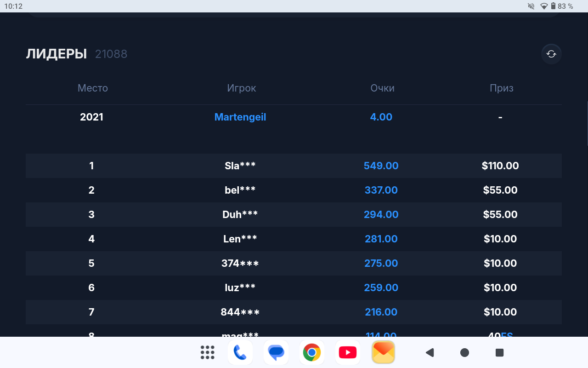Tap the Martengeil player name
This screenshot has width=588, height=368.
point(240,117)
